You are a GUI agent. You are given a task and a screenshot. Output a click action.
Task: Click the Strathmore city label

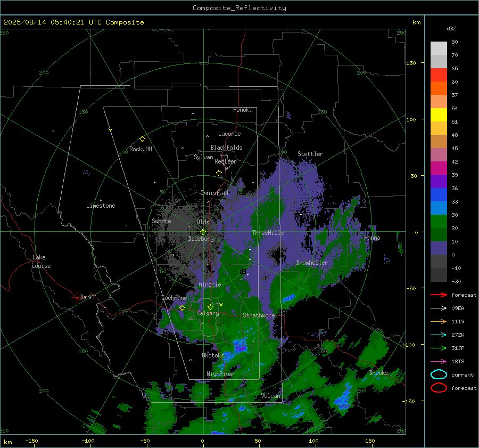[259, 315]
